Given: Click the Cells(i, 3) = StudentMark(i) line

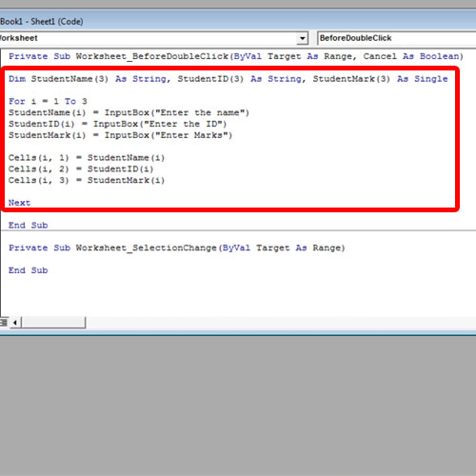Looking at the screenshot, I should point(87,180).
